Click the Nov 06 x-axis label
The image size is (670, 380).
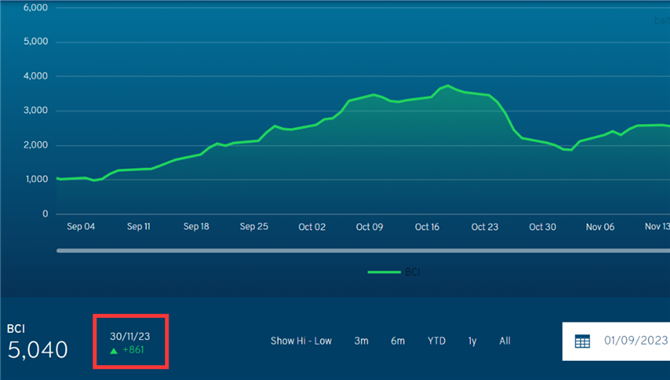click(600, 227)
